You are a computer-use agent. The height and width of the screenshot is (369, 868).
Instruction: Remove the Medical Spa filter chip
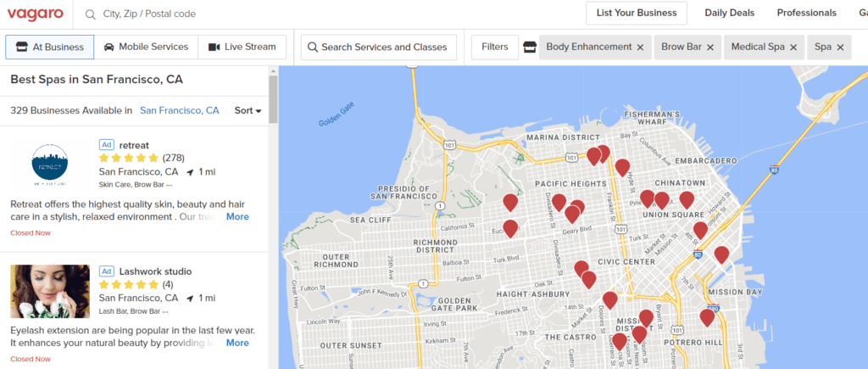(793, 48)
